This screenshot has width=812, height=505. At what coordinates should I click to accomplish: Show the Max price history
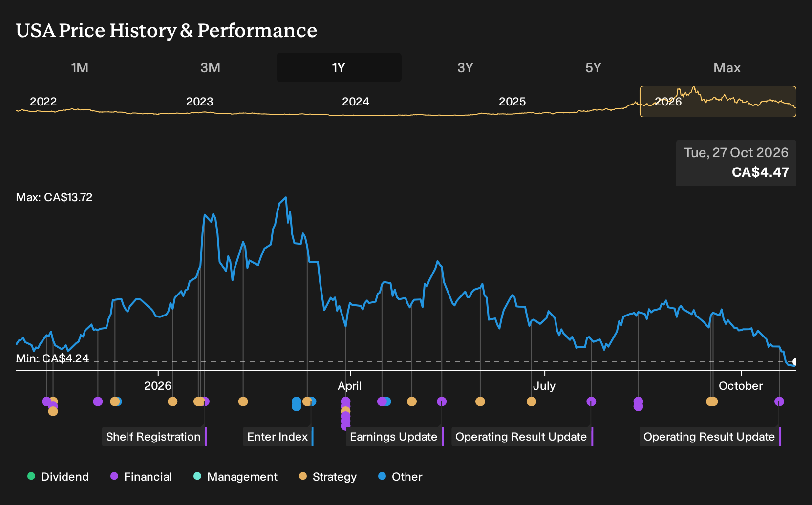727,67
